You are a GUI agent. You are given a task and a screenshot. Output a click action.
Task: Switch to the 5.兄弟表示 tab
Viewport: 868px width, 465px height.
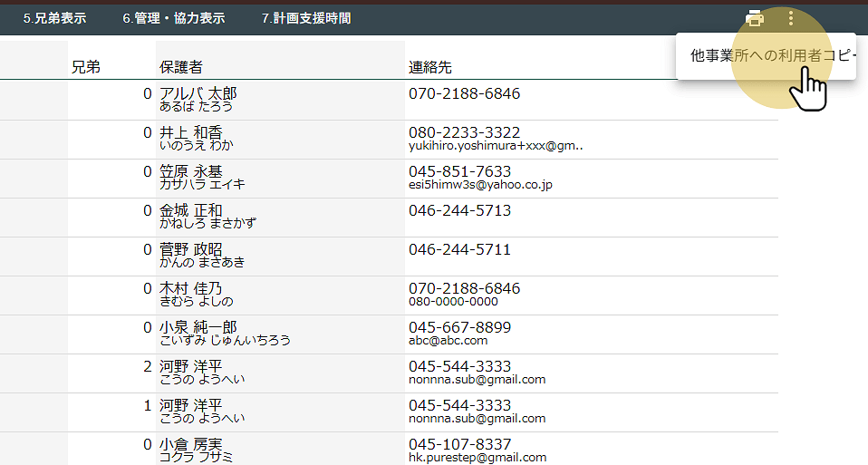tap(54, 18)
